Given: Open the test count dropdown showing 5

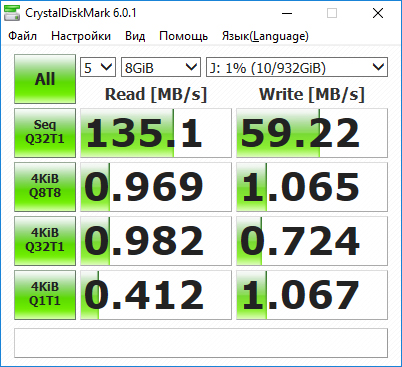Looking at the screenshot, I should coord(98,67).
